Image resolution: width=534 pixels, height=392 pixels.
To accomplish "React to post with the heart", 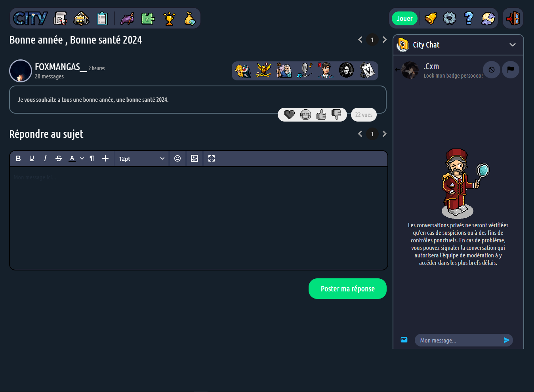I will (x=290, y=115).
